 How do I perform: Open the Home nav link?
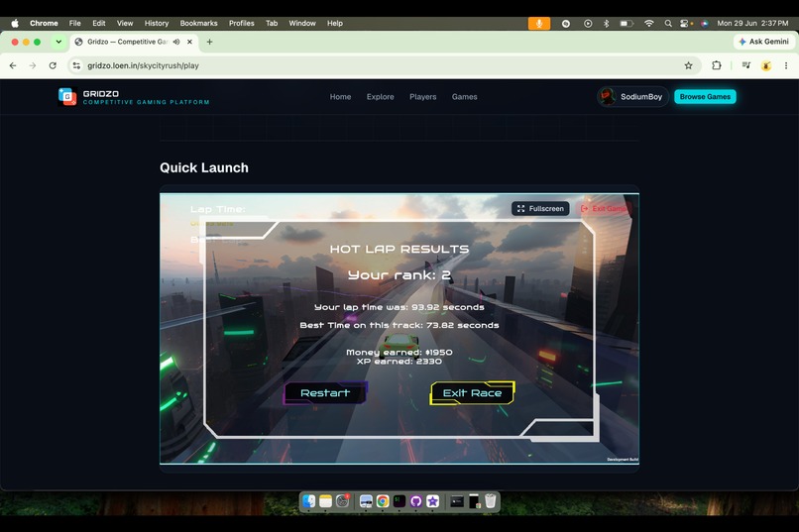[340, 97]
